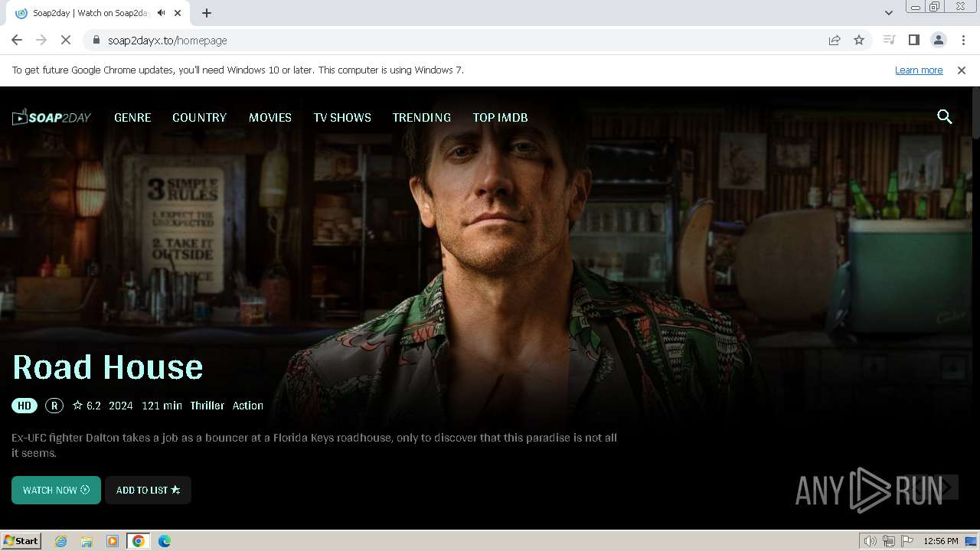Viewport: 980px width, 551px height.
Task: Select the Action genre tag
Action: coord(248,406)
